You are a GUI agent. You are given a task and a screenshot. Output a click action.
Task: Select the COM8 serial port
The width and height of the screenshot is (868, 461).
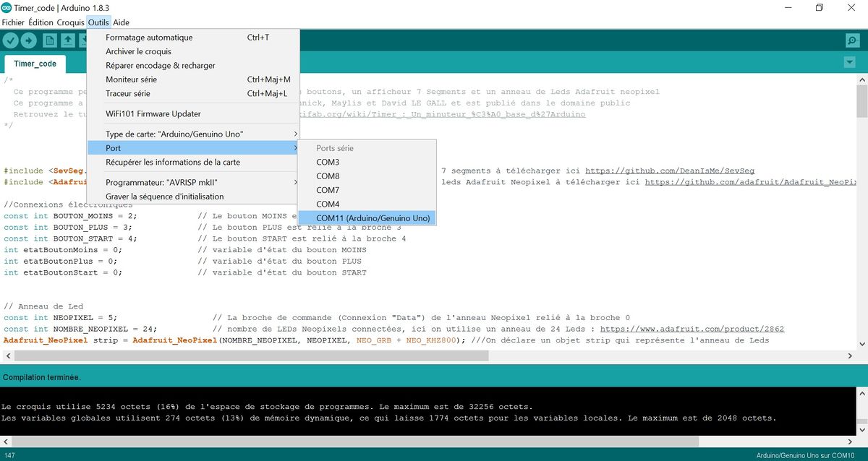pyautogui.click(x=328, y=176)
